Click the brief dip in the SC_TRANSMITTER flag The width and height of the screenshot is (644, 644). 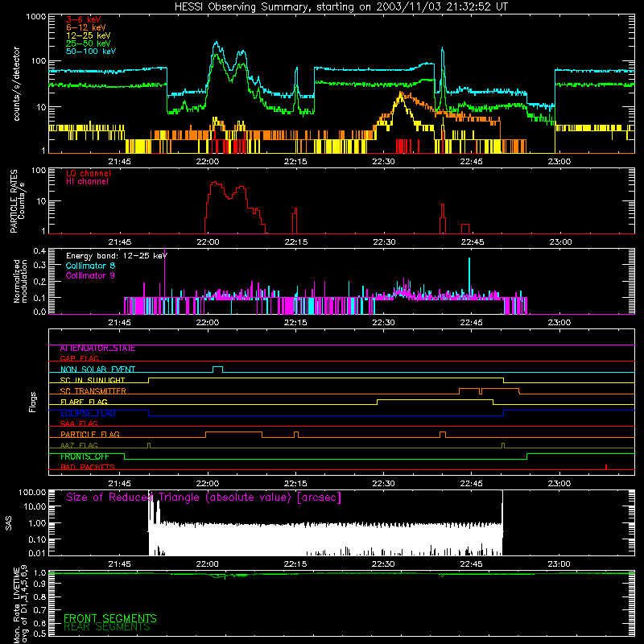click(x=481, y=390)
